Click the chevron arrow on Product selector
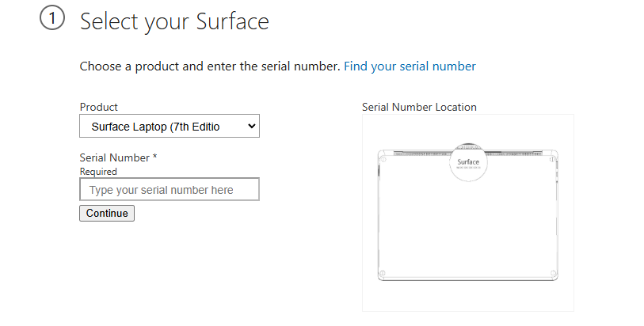The image size is (644, 326). click(x=252, y=127)
